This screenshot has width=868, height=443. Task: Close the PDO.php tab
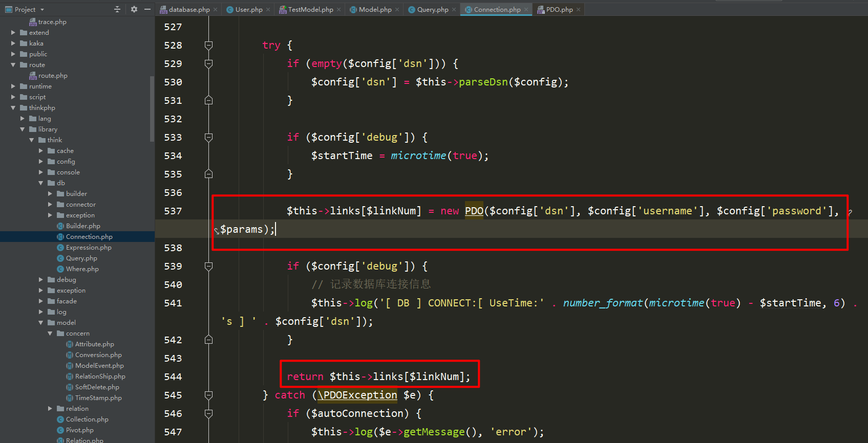pyautogui.click(x=578, y=10)
